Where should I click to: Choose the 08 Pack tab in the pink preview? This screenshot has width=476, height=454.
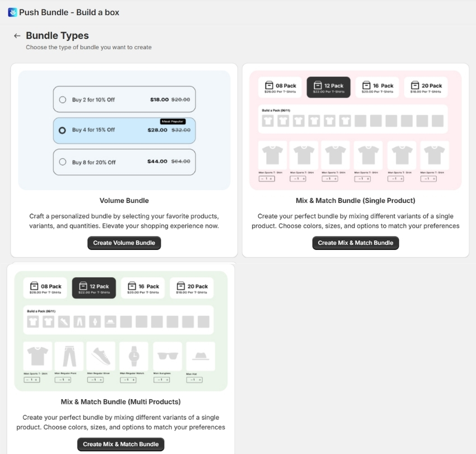[x=280, y=87]
